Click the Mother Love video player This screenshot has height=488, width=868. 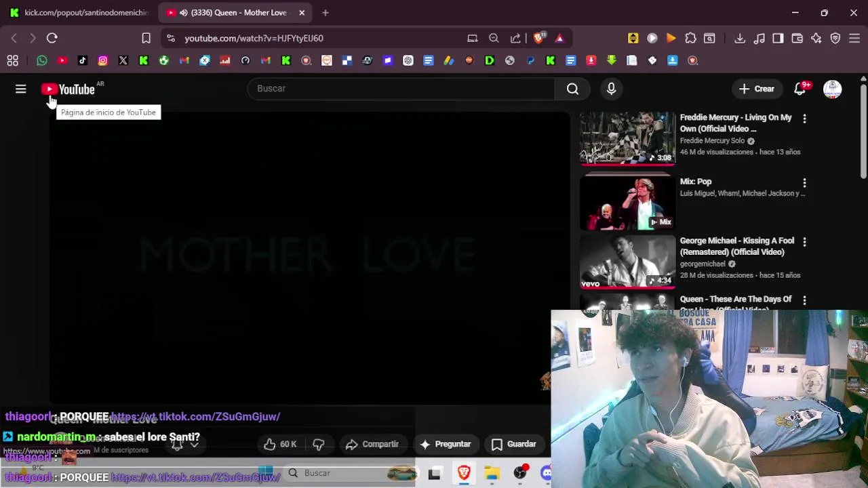(x=309, y=258)
